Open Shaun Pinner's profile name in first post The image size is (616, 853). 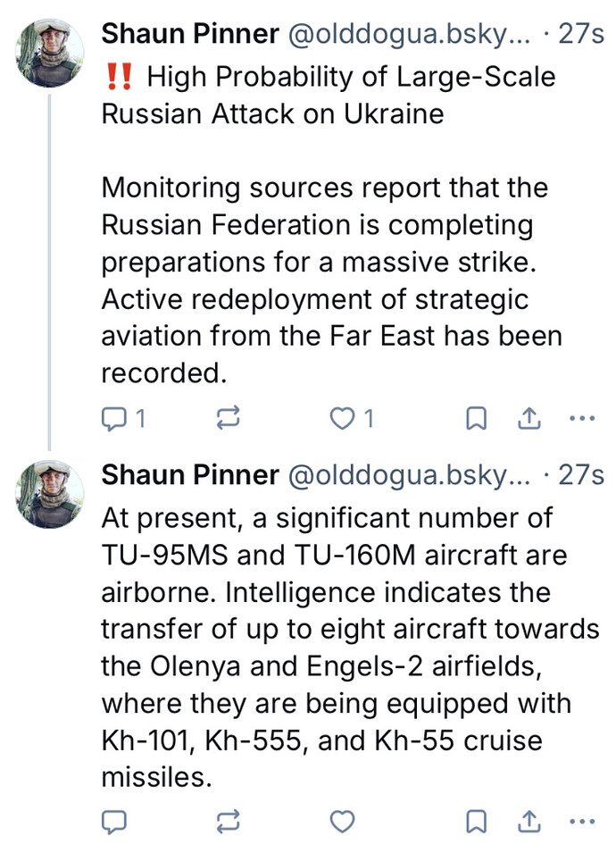tap(190, 35)
